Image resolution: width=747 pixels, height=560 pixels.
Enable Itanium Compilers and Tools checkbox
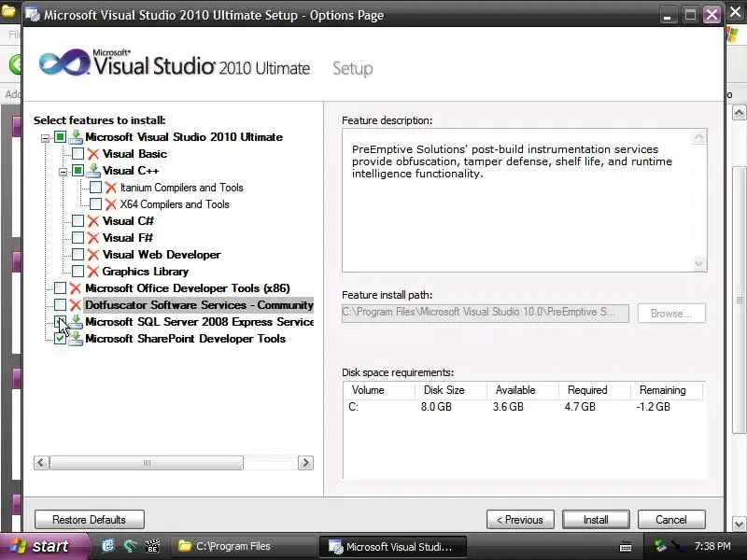(95, 188)
